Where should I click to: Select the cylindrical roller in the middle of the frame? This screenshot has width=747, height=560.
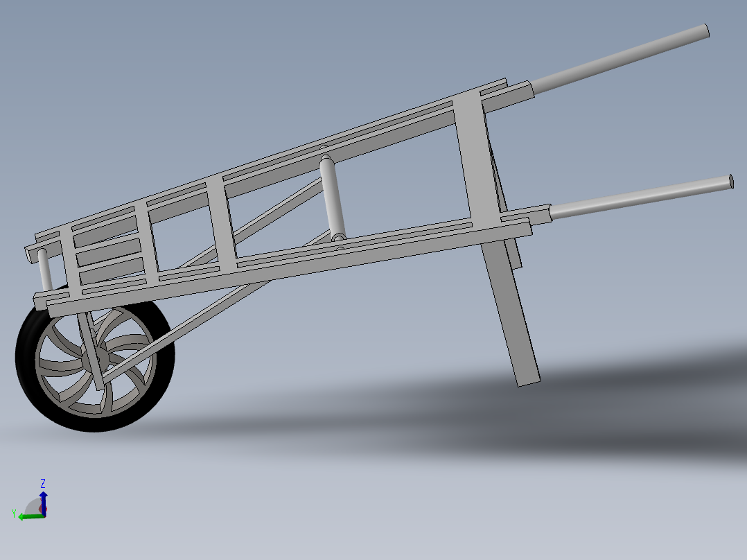[x=333, y=198]
